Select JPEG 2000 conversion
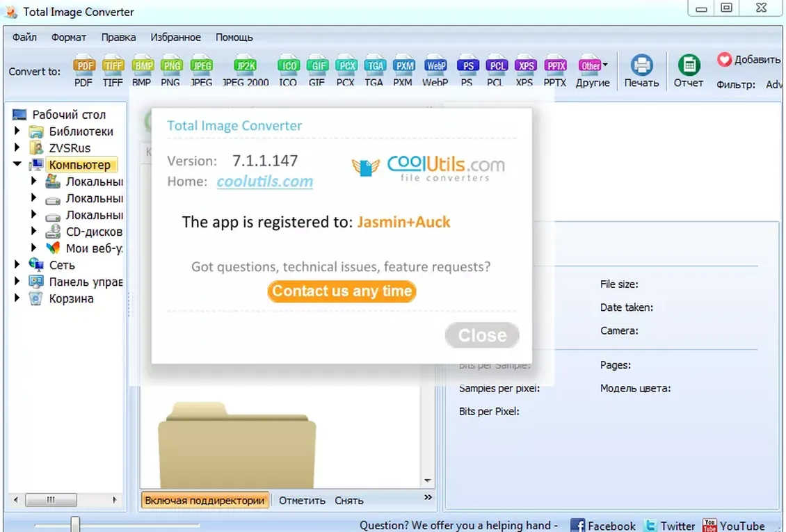The image size is (786, 532). pyautogui.click(x=245, y=71)
